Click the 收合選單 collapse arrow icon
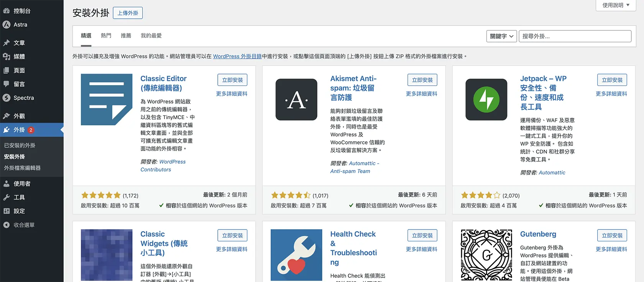Viewport: 644px width, 282px height. 7,225
